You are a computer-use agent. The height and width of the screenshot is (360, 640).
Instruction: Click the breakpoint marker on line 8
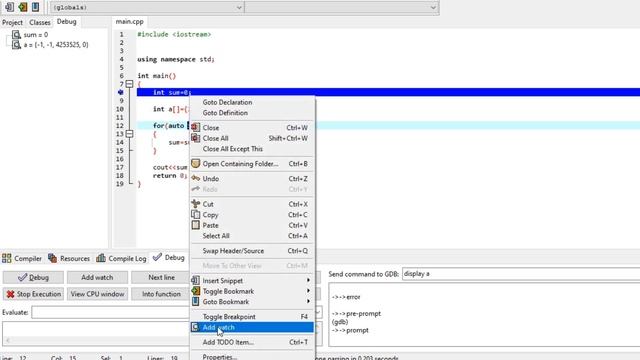[x=120, y=93]
